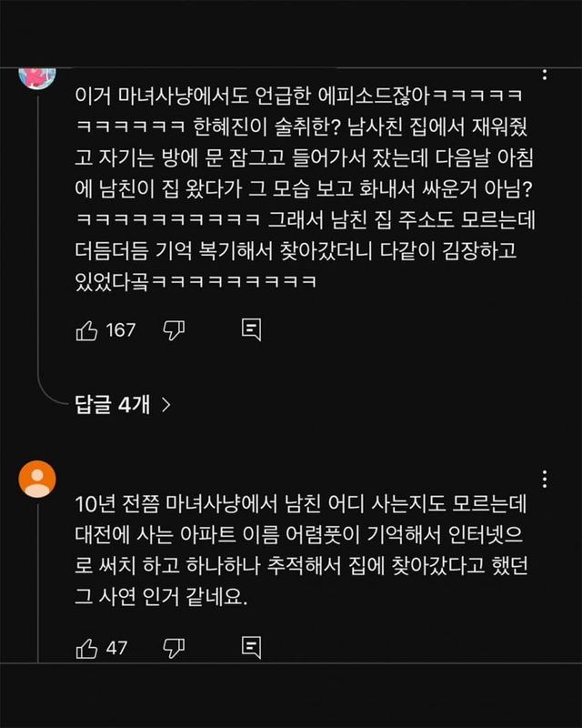Like the comment with 47 likes
582x728 pixels.
(x=86, y=648)
